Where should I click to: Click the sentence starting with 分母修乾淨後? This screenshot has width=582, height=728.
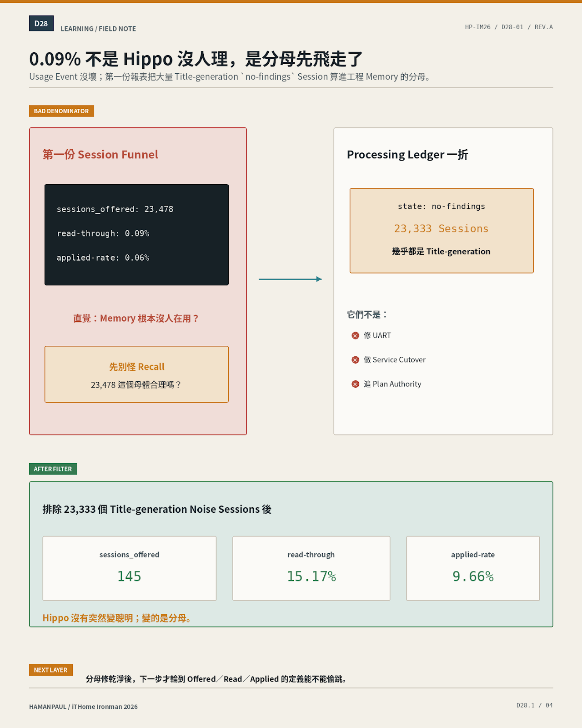pyautogui.click(x=216, y=679)
